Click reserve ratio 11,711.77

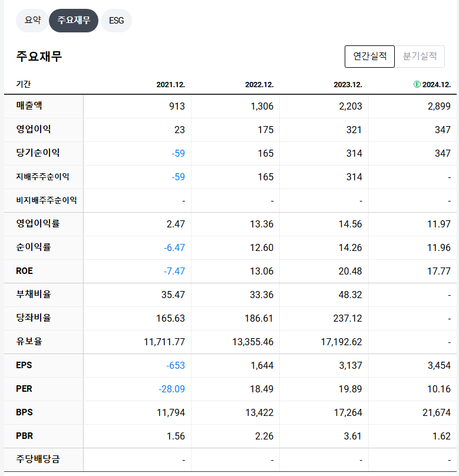164,342
